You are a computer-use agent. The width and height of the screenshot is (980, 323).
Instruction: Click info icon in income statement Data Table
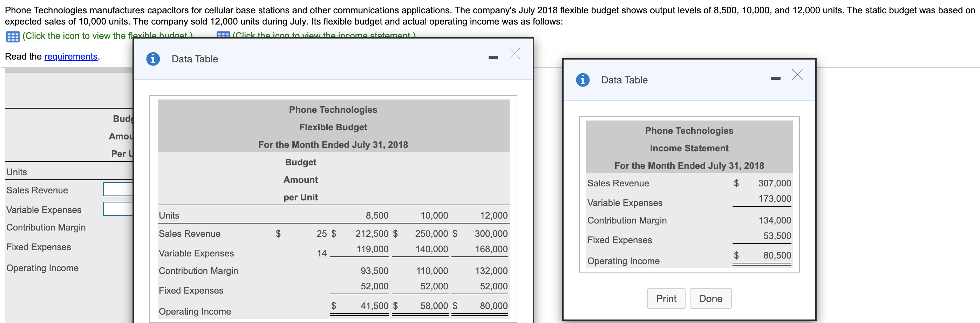[x=583, y=80]
